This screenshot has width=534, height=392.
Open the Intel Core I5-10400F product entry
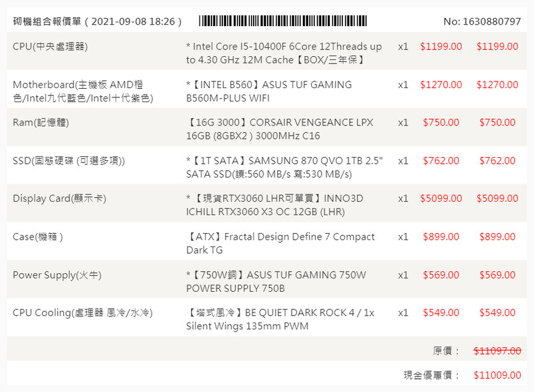[284, 53]
